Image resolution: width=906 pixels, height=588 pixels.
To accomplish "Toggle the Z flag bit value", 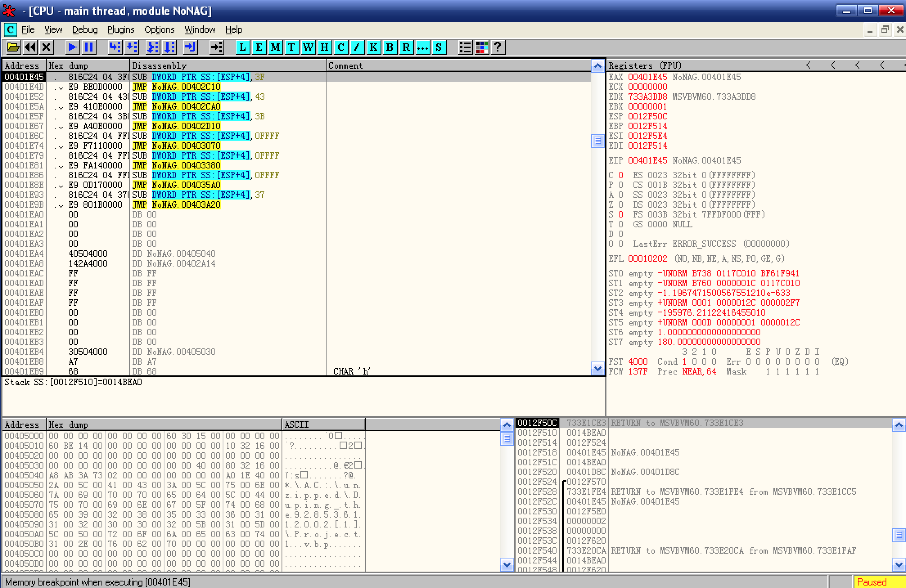I will pyautogui.click(x=621, y=205).
